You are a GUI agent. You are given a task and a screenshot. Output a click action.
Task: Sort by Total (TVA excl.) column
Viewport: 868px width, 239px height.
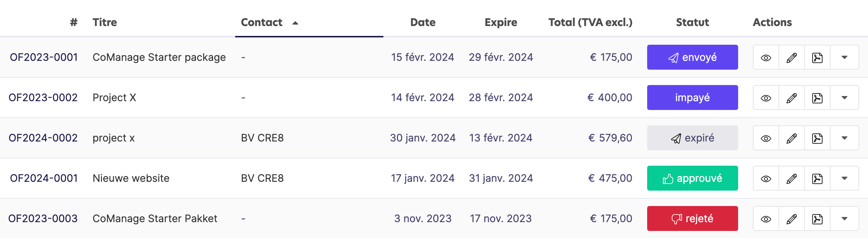tap(590, 22)
